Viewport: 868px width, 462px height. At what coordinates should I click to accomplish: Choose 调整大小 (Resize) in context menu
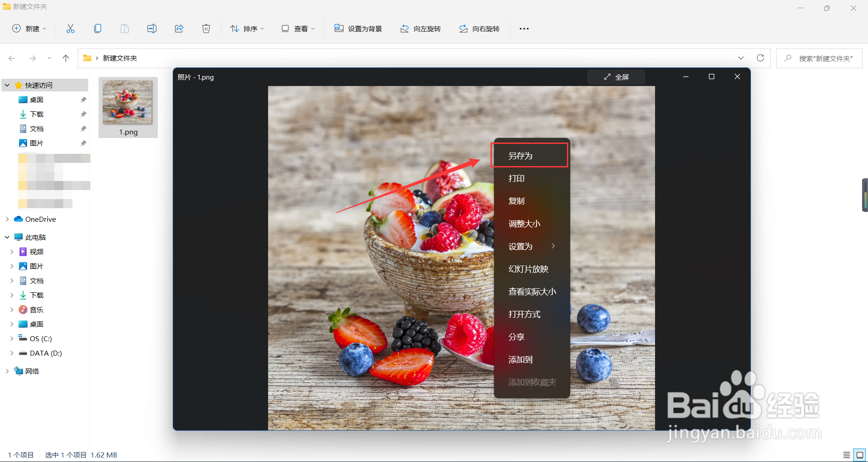tap(532, 224)
